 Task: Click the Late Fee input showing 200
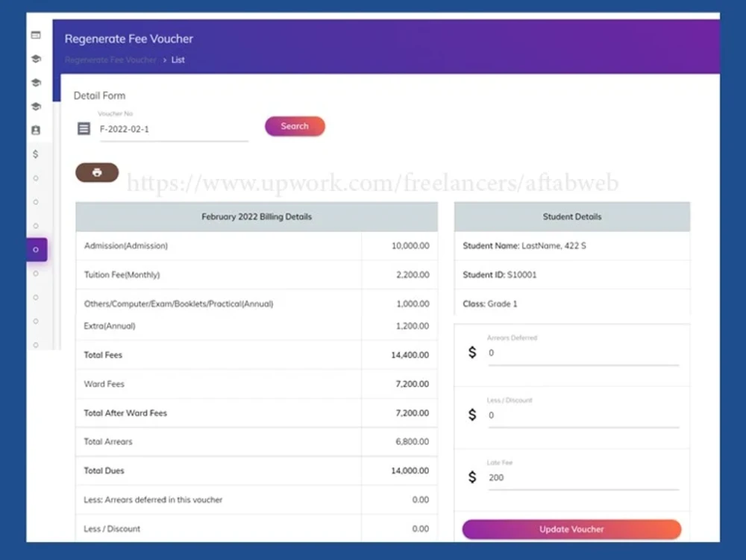click(x=582, y=477)
